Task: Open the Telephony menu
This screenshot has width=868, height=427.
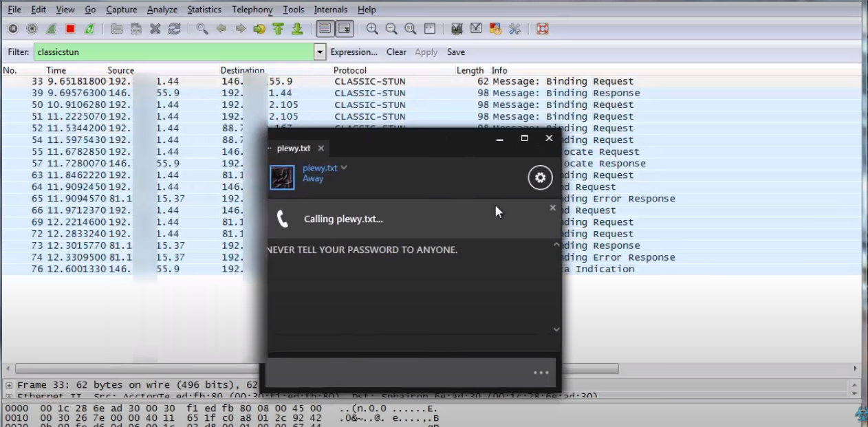Action: click(252, 10)
